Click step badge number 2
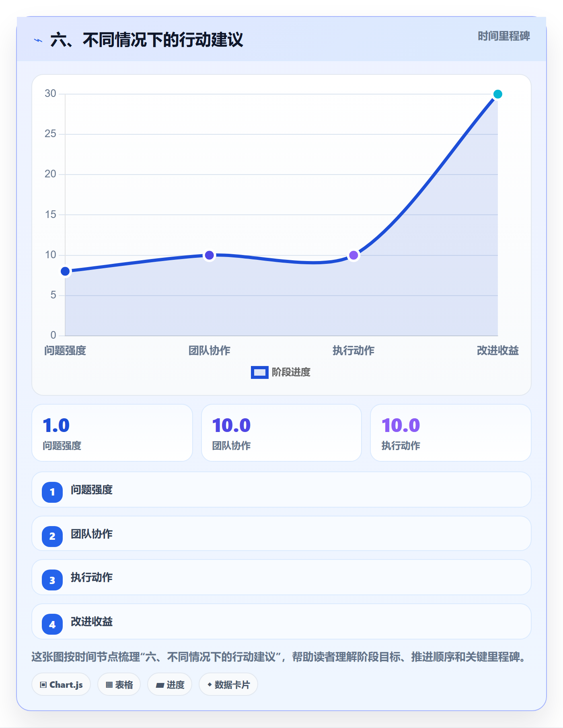The image size is (563, 728). 52,536
